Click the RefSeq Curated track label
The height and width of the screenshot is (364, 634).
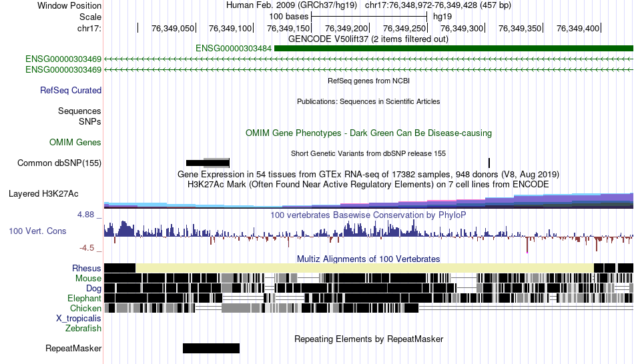[x=71, y=91]
